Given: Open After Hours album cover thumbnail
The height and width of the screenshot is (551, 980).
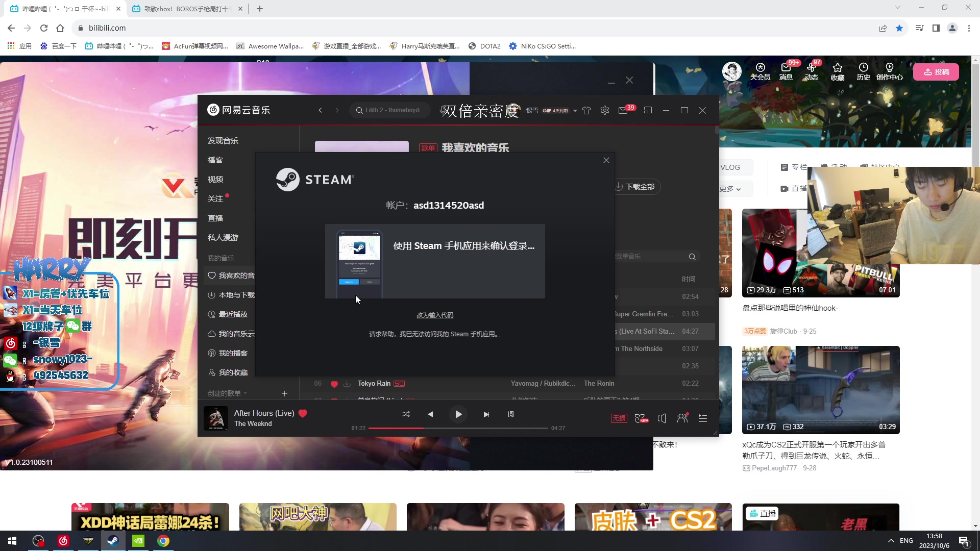Looking at the screenshot, I should (x=216, y=418).
